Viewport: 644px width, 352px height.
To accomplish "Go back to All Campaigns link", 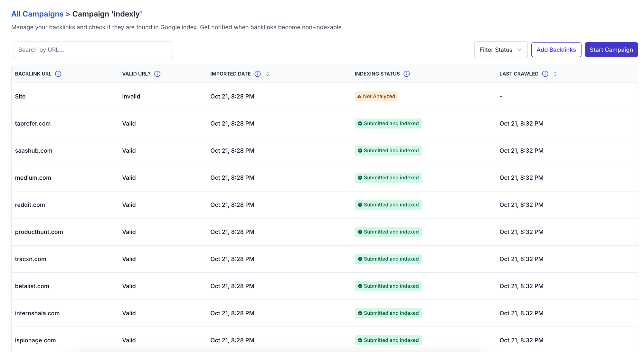I will (37, 14).
